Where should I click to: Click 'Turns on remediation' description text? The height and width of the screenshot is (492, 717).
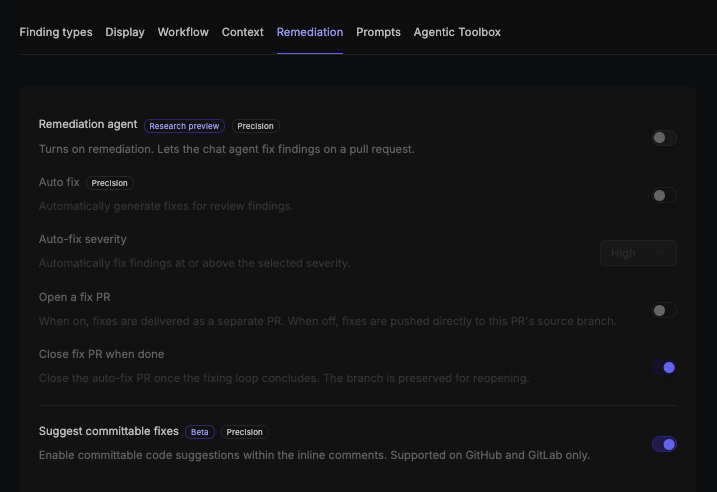coord(227,149)
